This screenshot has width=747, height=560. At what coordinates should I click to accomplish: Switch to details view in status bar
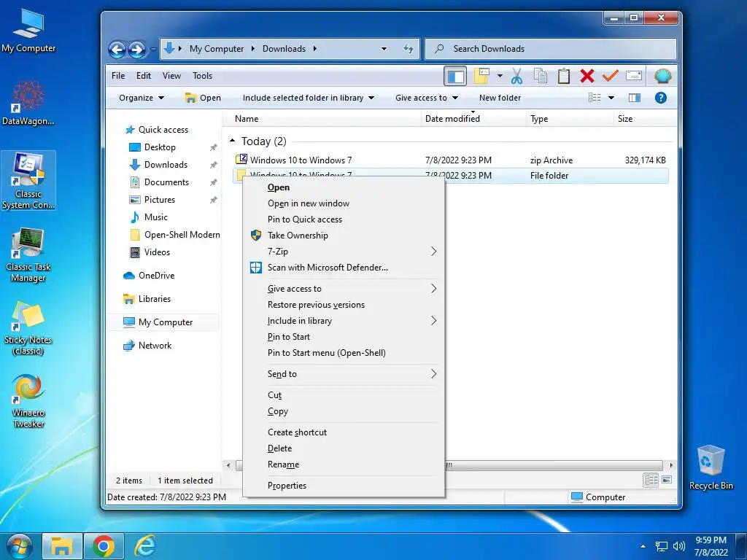(651, 480)
